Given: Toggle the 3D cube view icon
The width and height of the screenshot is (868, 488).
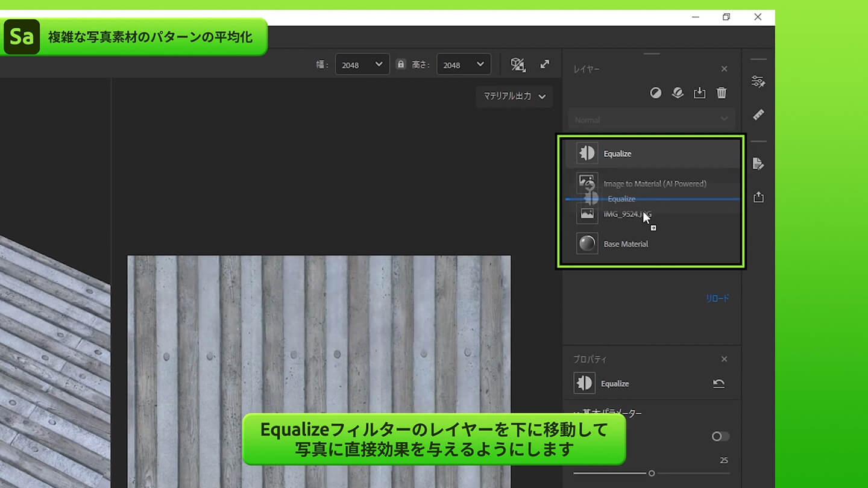Looking at the screenshot, I should click(x=518, y=64).
